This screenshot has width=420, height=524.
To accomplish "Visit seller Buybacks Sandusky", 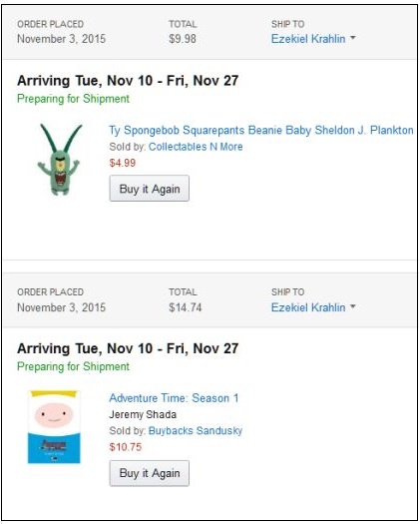I will click(196, 430).
